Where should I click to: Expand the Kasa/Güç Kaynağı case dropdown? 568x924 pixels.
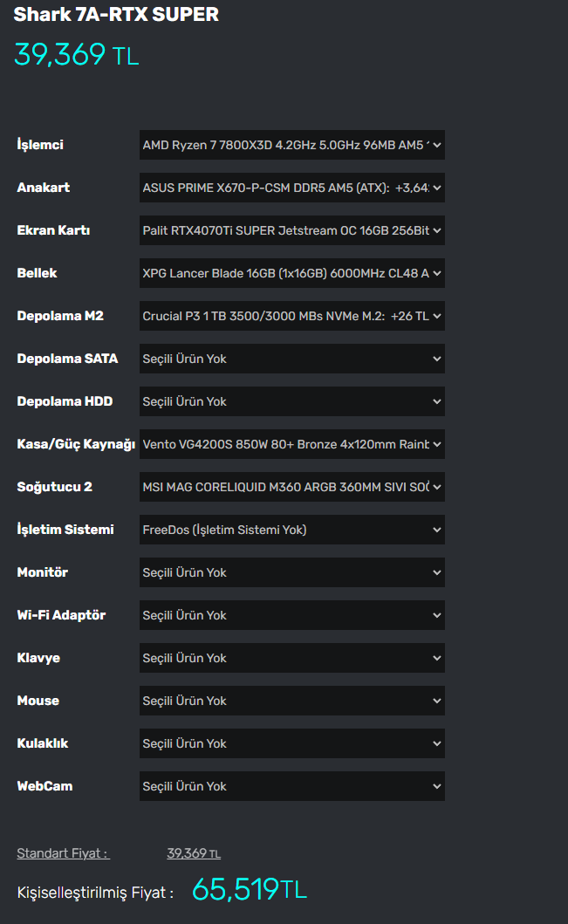291,444
